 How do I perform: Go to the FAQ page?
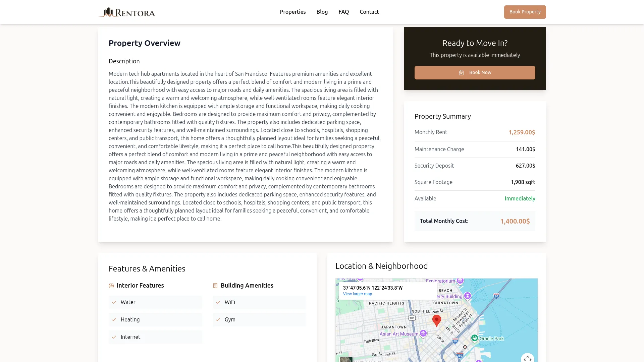click(x=343, y=12)
